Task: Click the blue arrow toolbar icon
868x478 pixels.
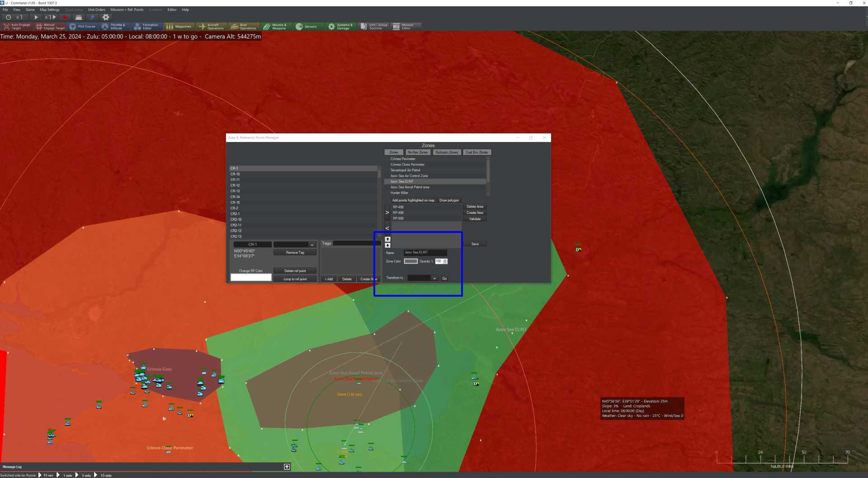Action: 92,17
